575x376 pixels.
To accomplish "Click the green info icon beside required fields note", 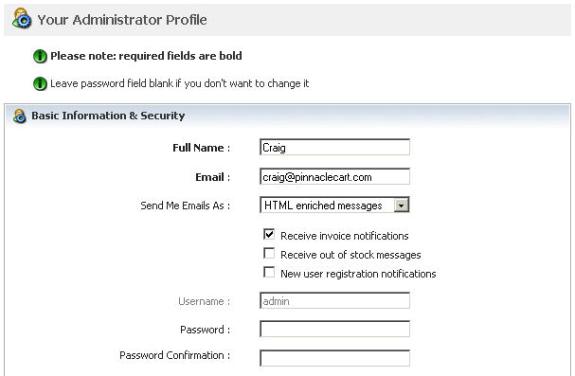I will (40, 56).
